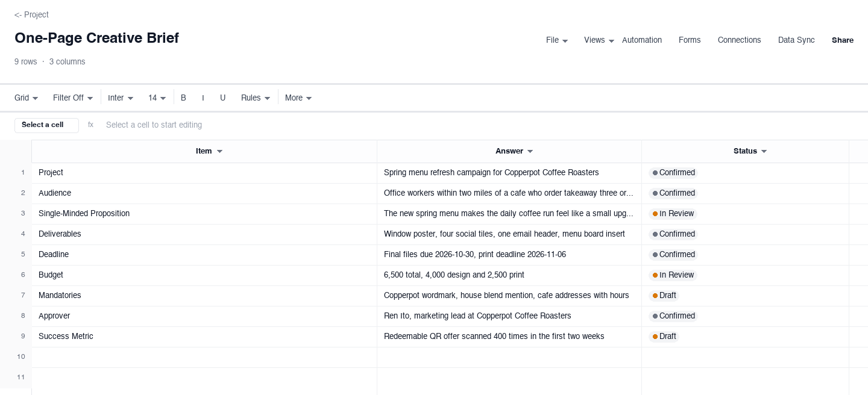Viewport: 868px width, 395px height.
Task: Open Data Sync
Action: 796,40
